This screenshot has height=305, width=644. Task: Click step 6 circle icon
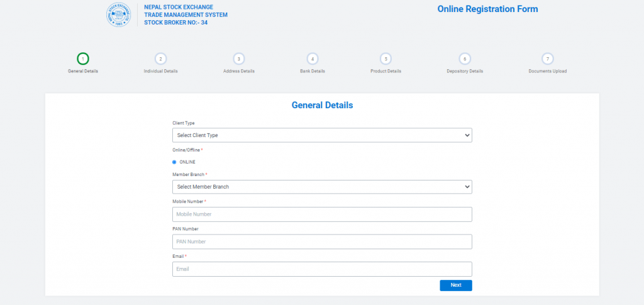pyautogui.click(x=465, y=58)
